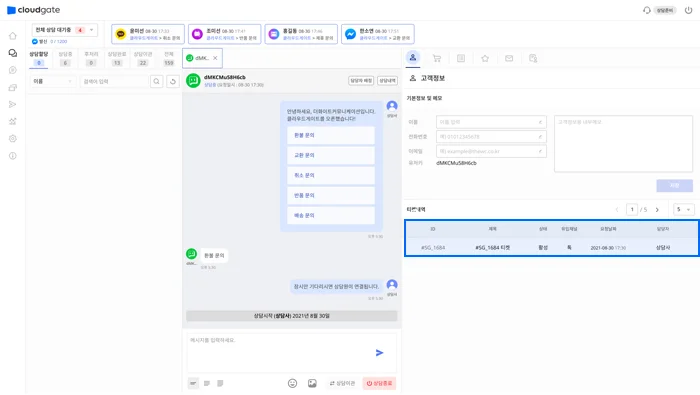Screen dimensions: 700x395
Task: Select the tab with count 22
Action: pyautogui.click(x=143, y=58)
